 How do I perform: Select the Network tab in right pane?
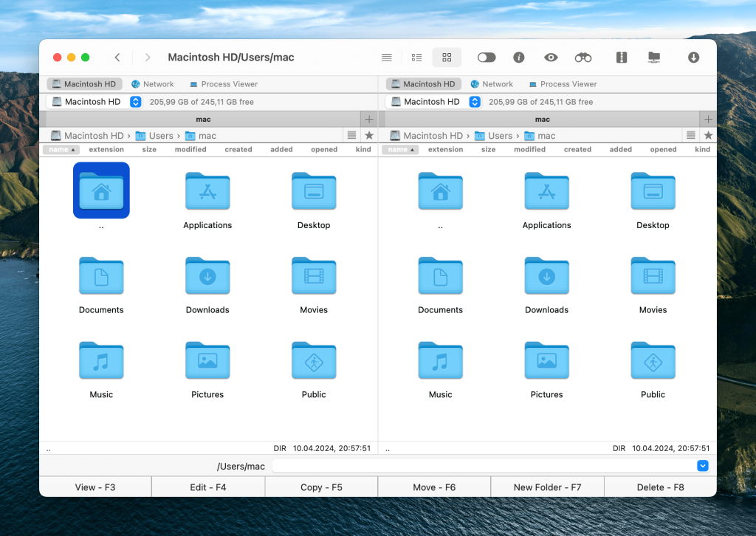492,84
